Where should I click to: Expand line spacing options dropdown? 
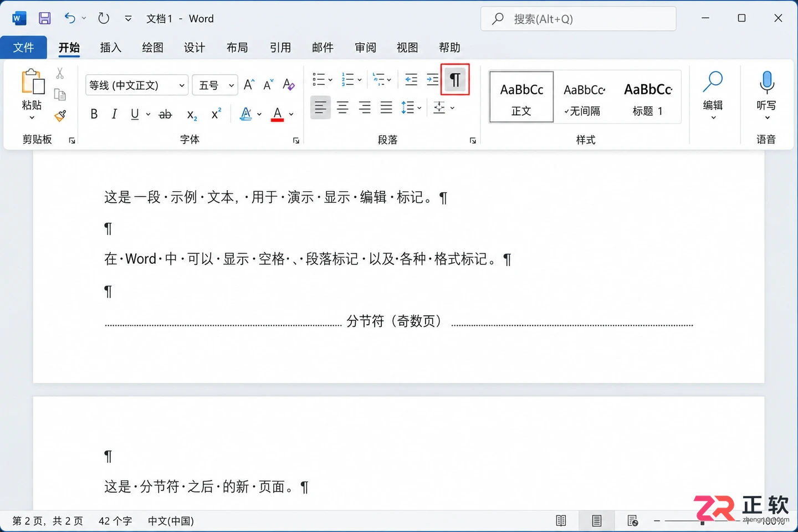click(x=420, y=108)
